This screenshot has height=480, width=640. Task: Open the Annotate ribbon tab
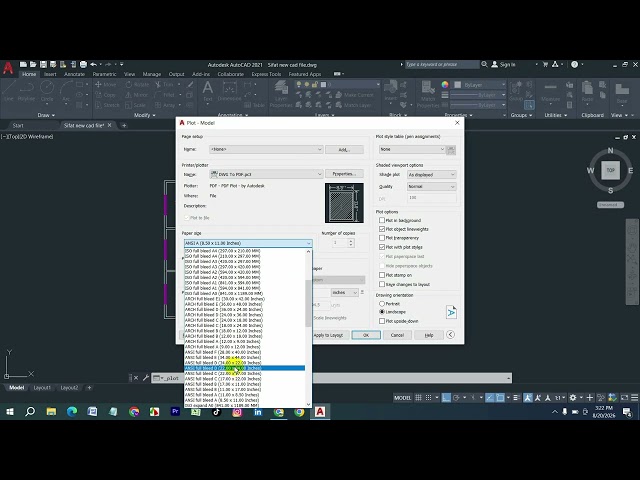coord(74,74)
